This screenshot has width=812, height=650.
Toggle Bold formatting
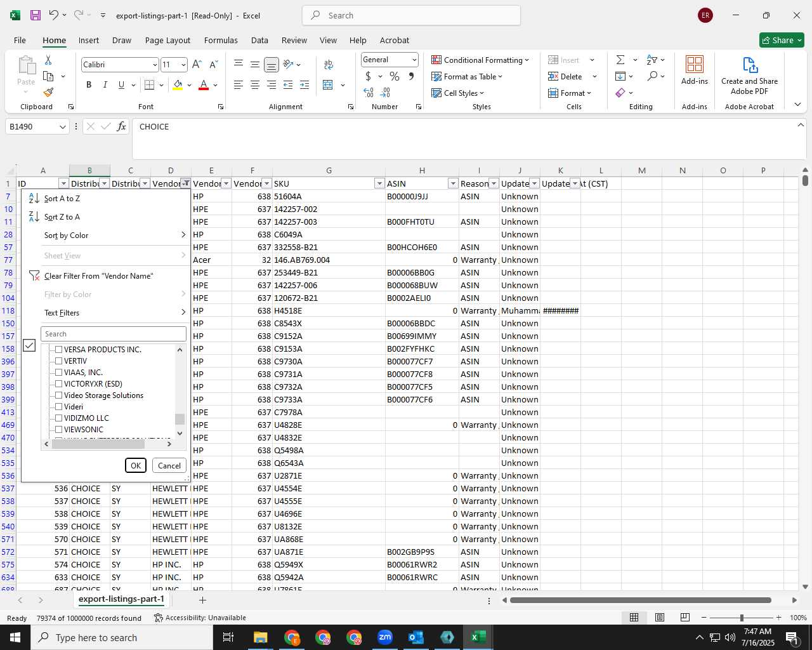click(89, 84)
